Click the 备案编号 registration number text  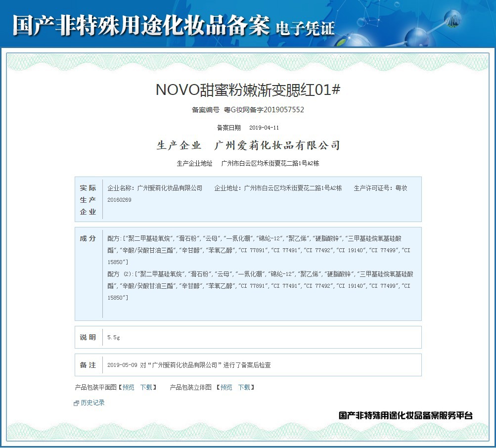tap(248, 110)
